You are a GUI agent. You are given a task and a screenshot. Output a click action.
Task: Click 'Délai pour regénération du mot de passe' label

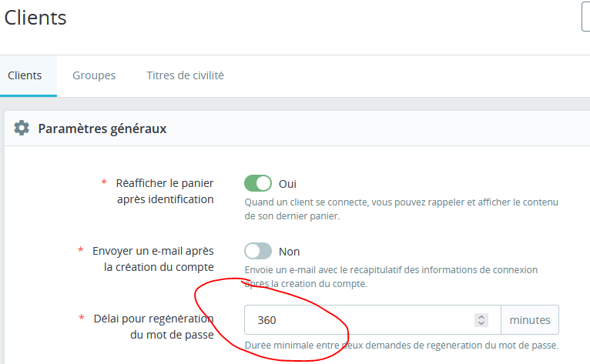[153, 326]
